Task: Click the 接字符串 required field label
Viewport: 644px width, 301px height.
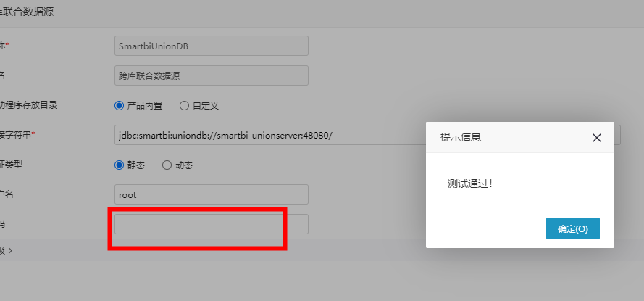Action: [17, 134]
